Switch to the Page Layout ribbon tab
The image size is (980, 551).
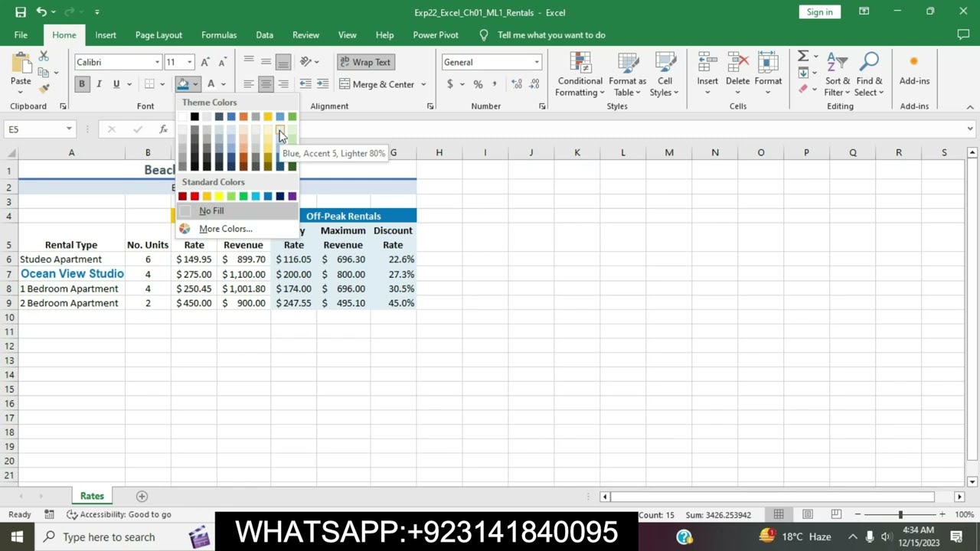pos(158,35)
